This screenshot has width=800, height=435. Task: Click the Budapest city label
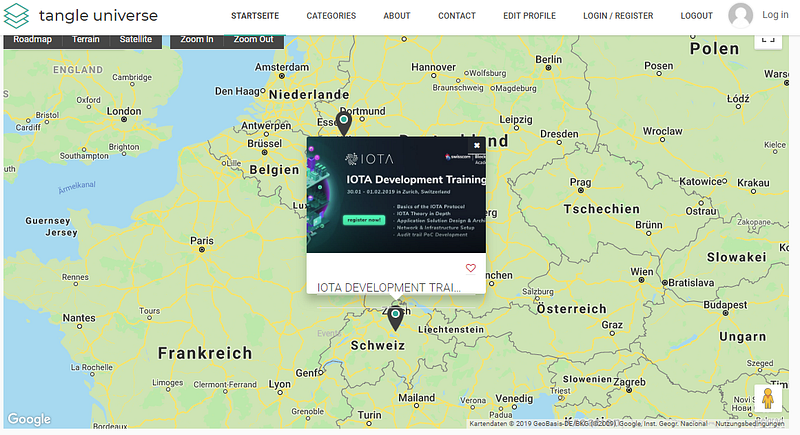725,305
